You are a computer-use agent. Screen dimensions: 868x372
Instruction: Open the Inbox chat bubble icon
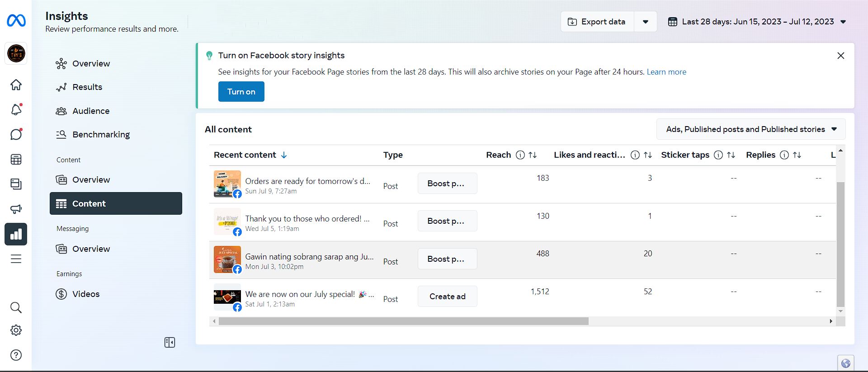click(16, 134)
